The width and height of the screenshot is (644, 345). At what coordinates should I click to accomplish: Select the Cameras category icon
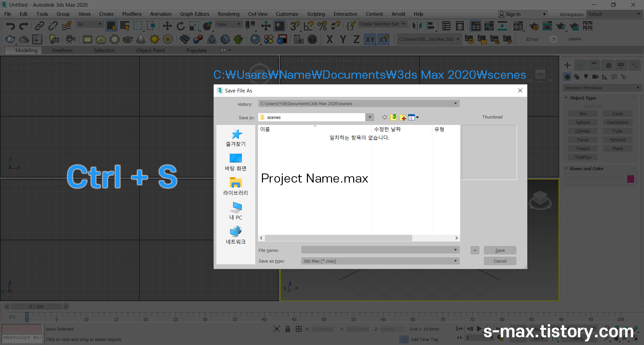[x=595, y=77]
